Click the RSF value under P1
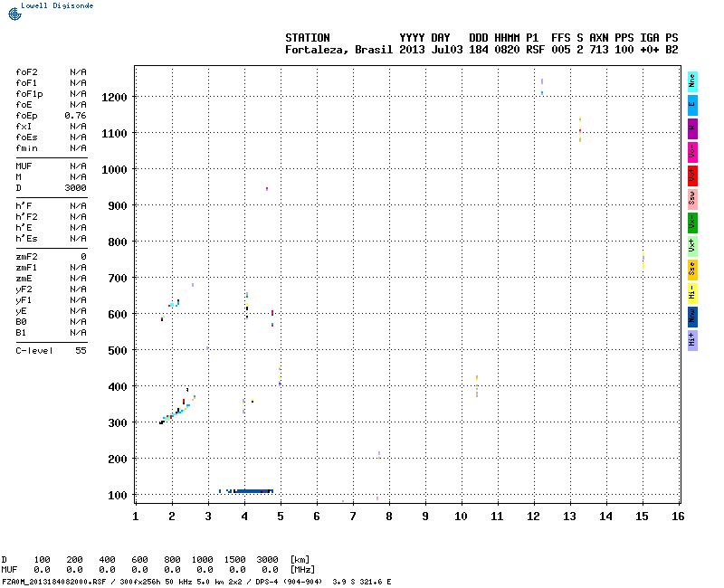The width and height of the screenshot is (724, 588). (535, 50)
